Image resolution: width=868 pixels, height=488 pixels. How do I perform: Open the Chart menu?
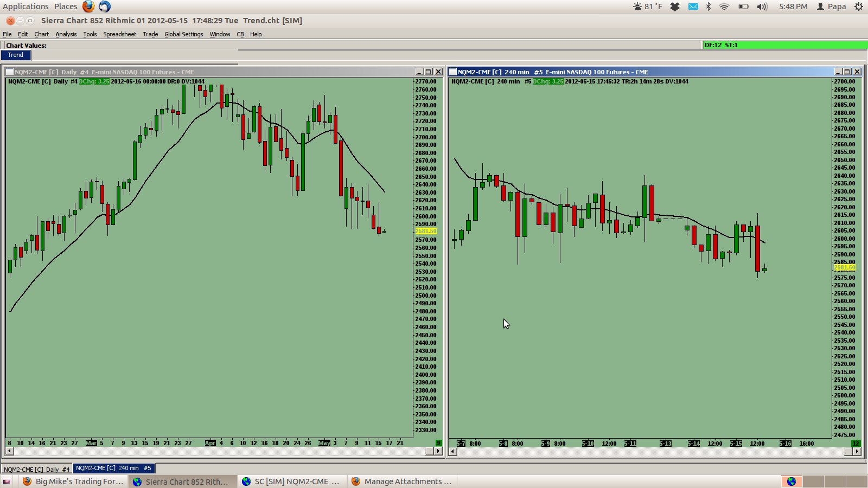42,34
